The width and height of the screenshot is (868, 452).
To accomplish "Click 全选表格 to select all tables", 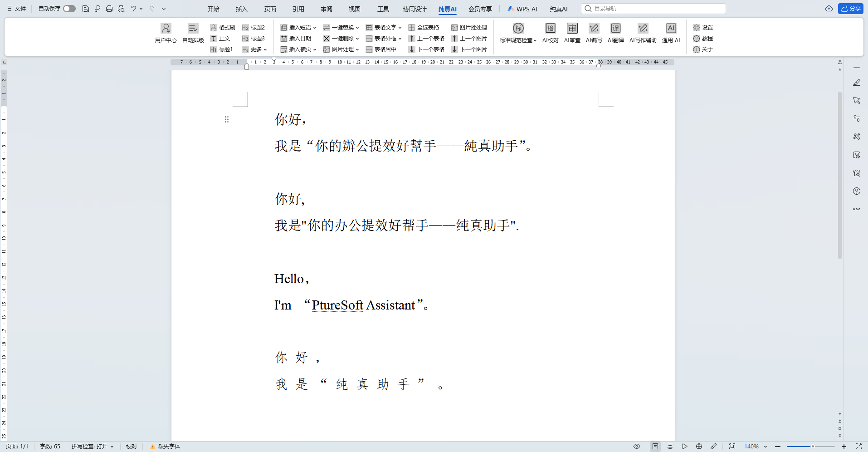I will pyautogui.click(x=424, y=28).
